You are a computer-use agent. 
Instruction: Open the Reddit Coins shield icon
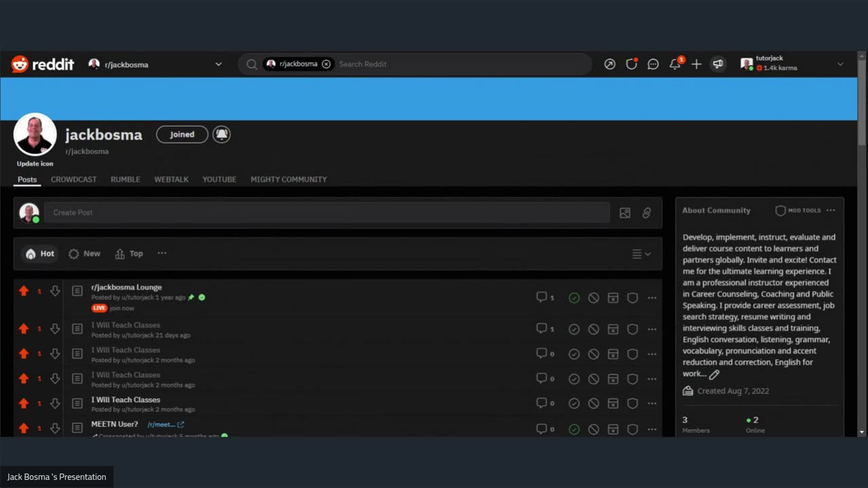click(631, 64)
